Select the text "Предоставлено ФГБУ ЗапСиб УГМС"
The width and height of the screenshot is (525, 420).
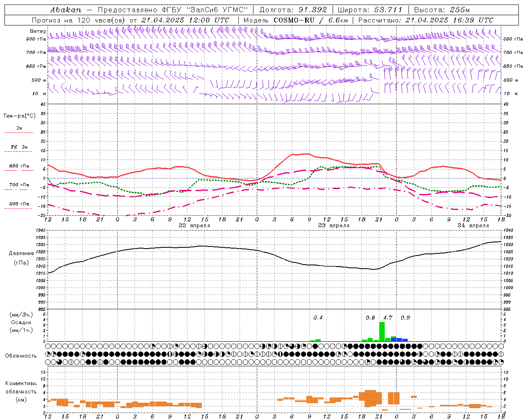pos(173,10)
